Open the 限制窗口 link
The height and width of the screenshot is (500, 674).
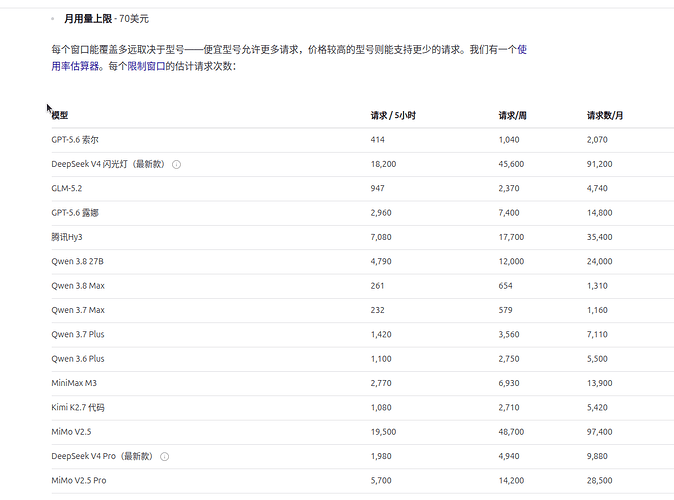click(x=146, y=66)
